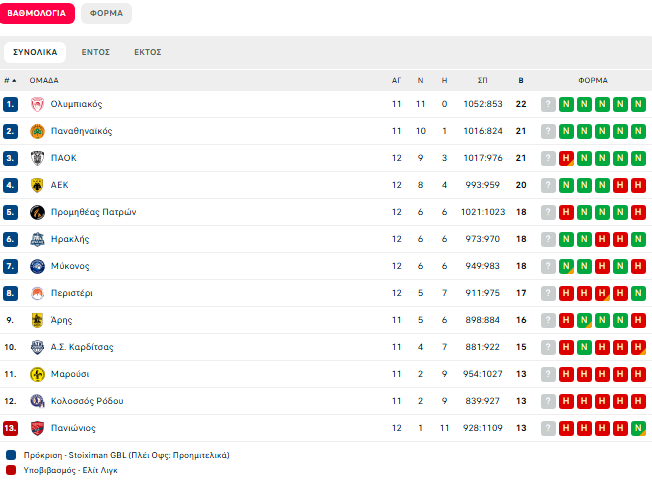This screenshot has height=489, width=652.
Task: Click the red H form badge for ΠΑΟΚ
Action: pyautogui.click(x=566, y=158)
